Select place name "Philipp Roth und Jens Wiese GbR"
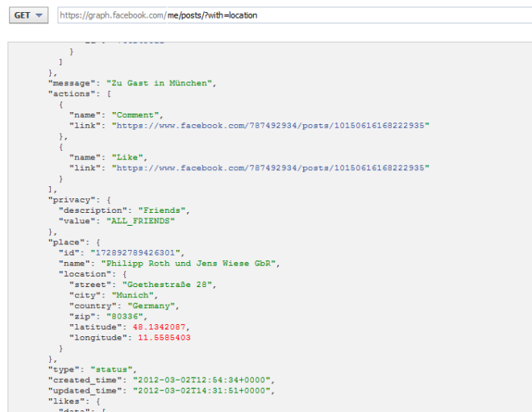 coord(189,264)
